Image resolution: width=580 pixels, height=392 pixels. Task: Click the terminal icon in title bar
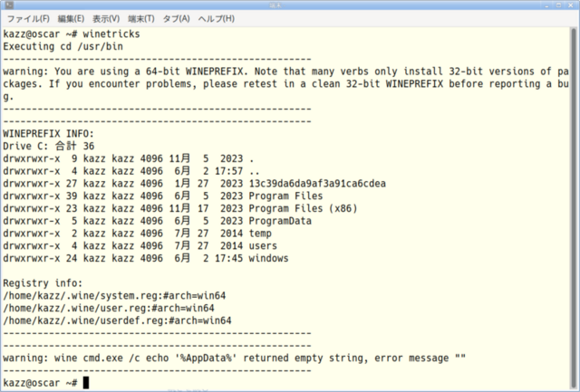[x=10, y=5]
